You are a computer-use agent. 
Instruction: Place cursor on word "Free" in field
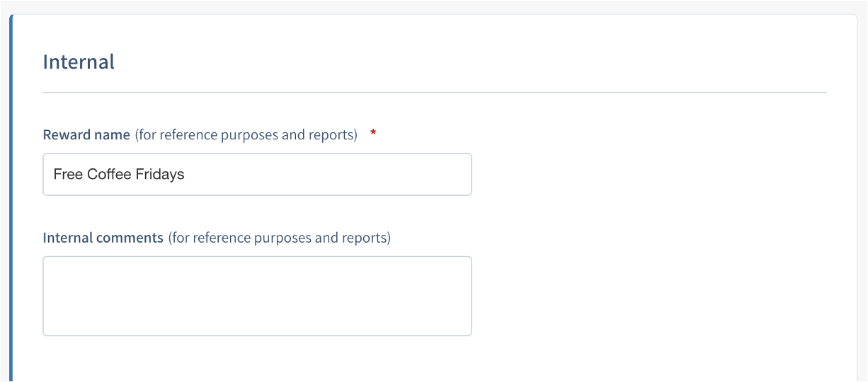tap(68, 174)
